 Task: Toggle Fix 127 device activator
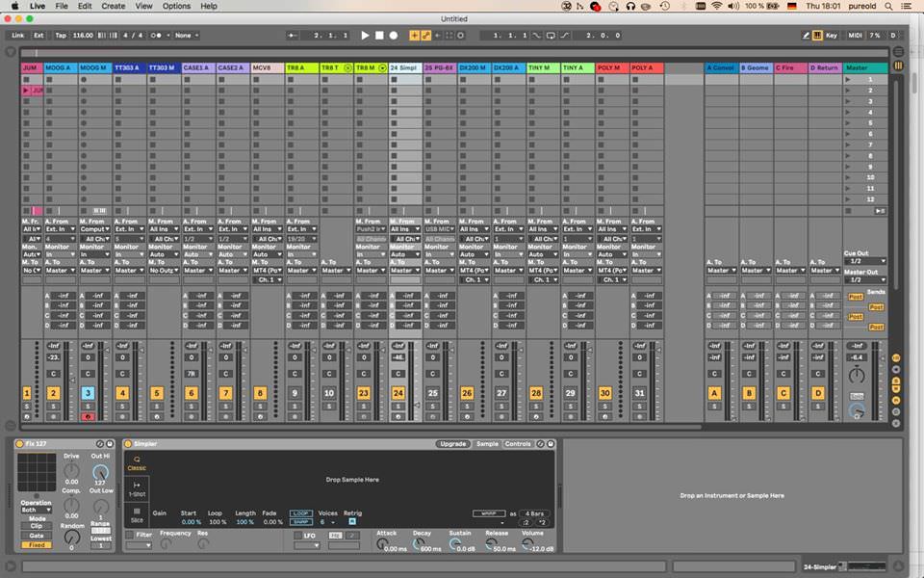19,443
